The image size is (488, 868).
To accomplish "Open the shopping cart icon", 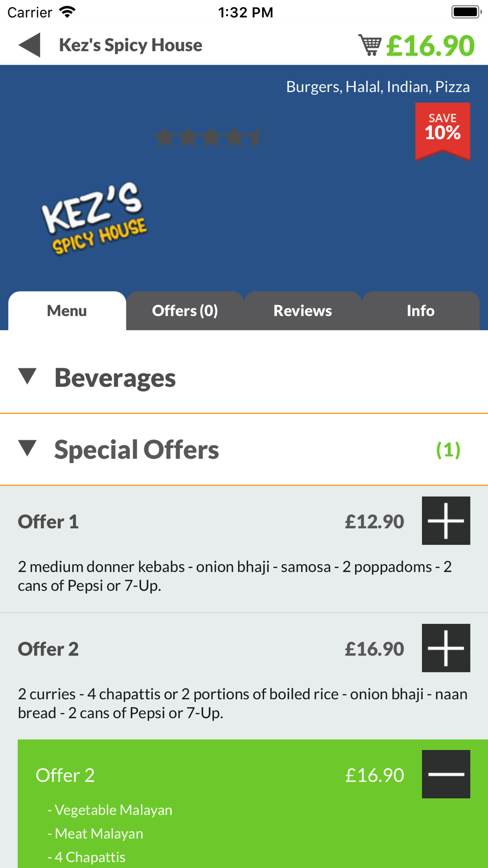I will tap(370, 45).
